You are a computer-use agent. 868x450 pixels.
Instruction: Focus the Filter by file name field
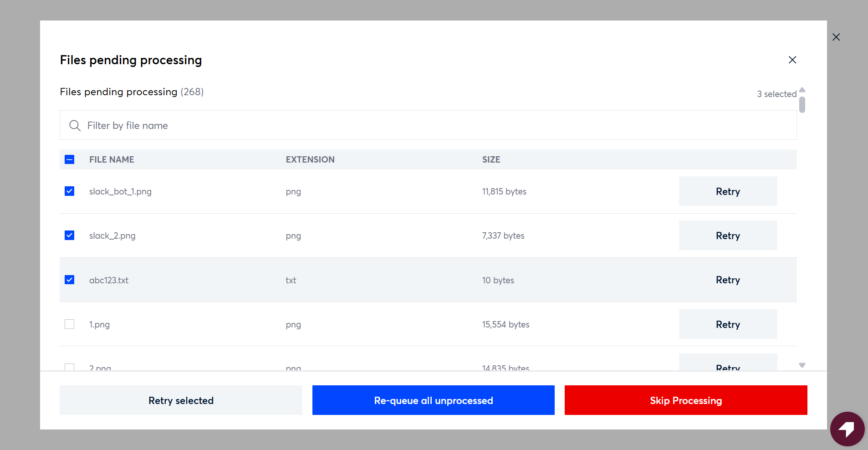point(428,125)
